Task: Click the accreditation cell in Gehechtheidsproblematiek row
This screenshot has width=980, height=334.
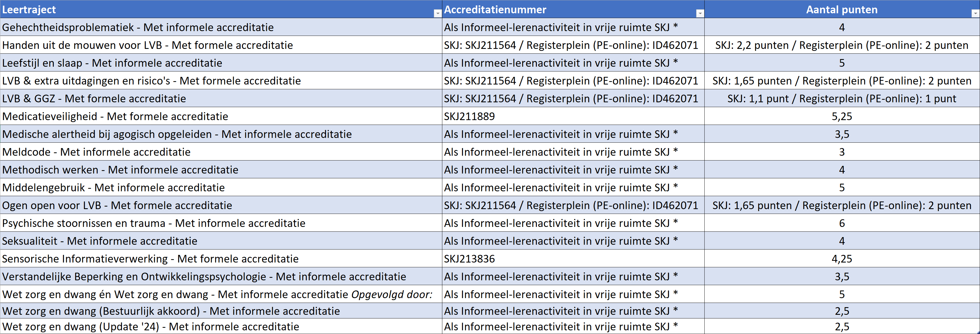Action: pos(573,27)
